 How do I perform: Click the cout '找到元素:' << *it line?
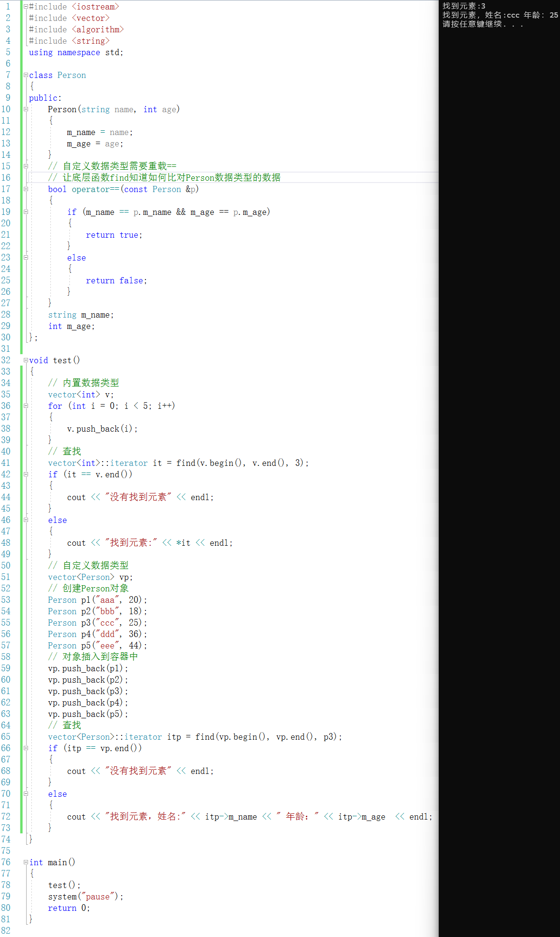point(150,543)
